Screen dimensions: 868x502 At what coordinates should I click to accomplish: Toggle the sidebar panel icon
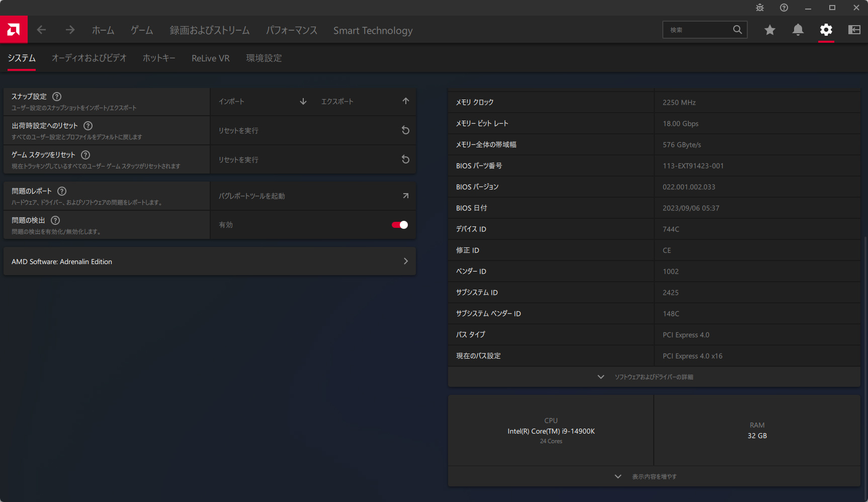click(854, 30)
